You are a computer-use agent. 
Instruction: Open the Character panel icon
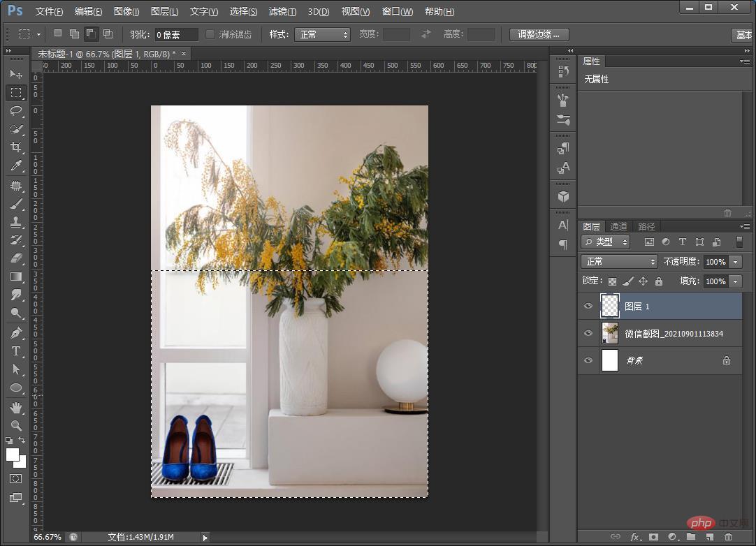pos(563,225)
